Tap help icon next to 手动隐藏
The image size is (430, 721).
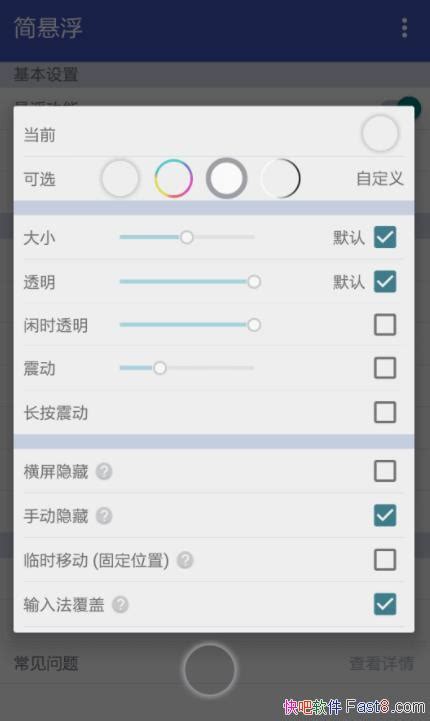click(x=104, y=515)
